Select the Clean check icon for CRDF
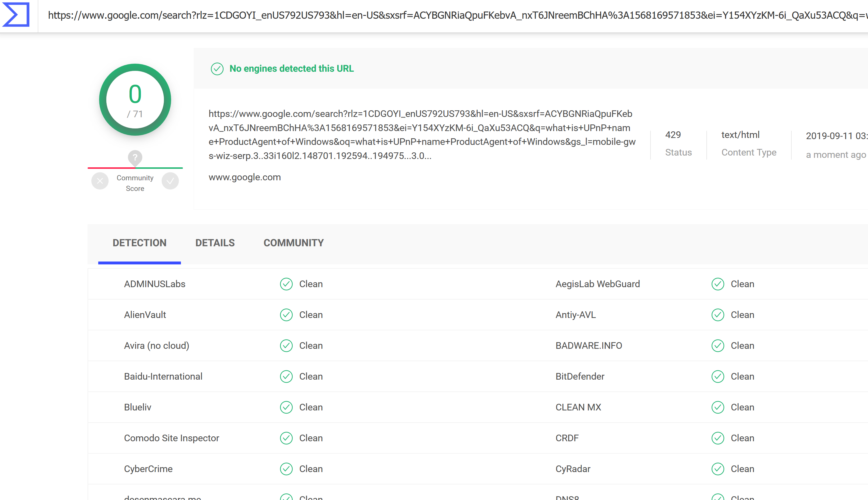Screen dimensions: 868x500 click(x=718, y=438)
